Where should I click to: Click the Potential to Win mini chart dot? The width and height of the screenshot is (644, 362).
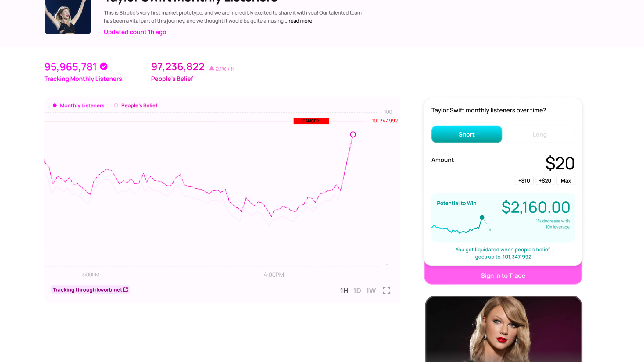coord(482,217)
